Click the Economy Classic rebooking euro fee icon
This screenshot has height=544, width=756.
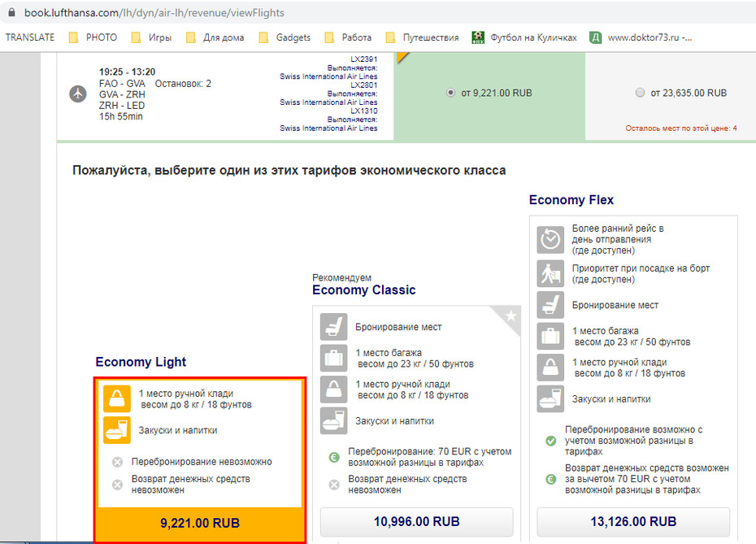click(333, 457)
